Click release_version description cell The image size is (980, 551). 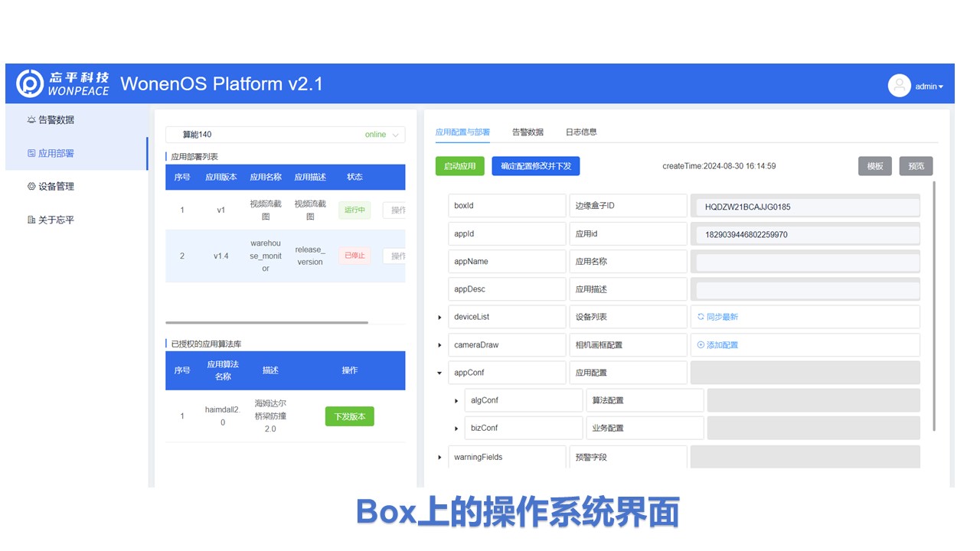(310, 256)
